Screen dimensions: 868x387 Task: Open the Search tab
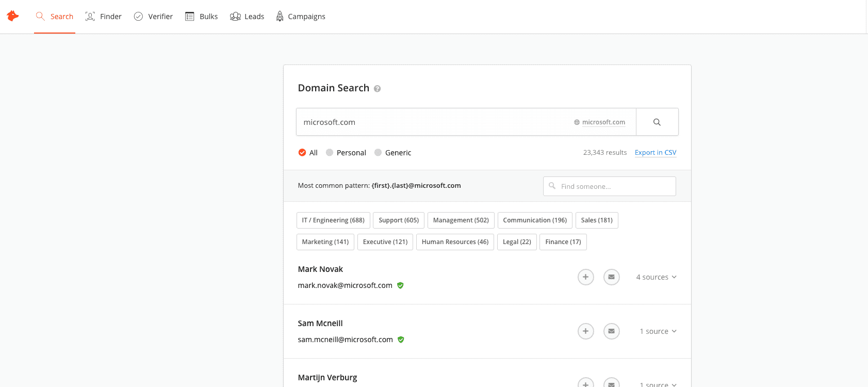pos(55,17)
